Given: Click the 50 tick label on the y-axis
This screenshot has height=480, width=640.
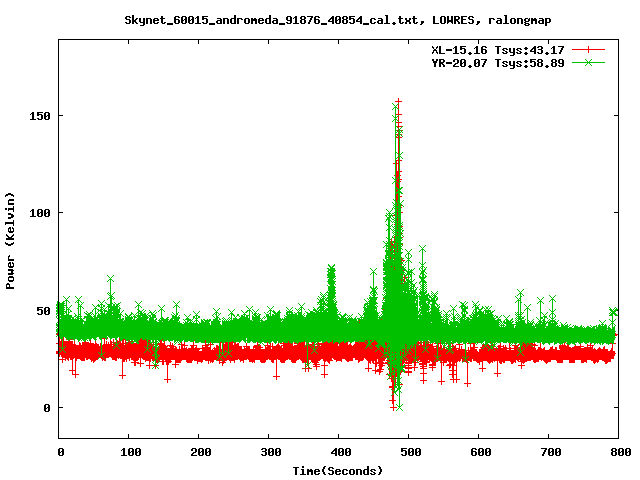Looking at the screenshot, I should (41, 311).
